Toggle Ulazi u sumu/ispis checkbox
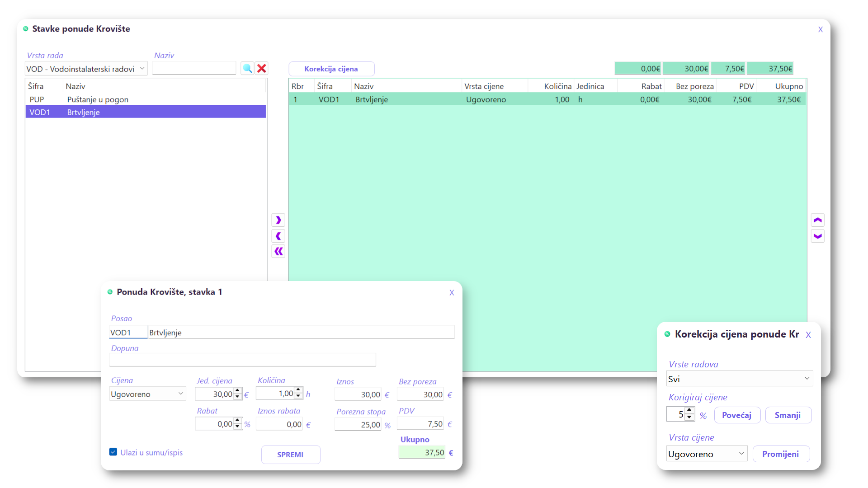 point(113,452)
